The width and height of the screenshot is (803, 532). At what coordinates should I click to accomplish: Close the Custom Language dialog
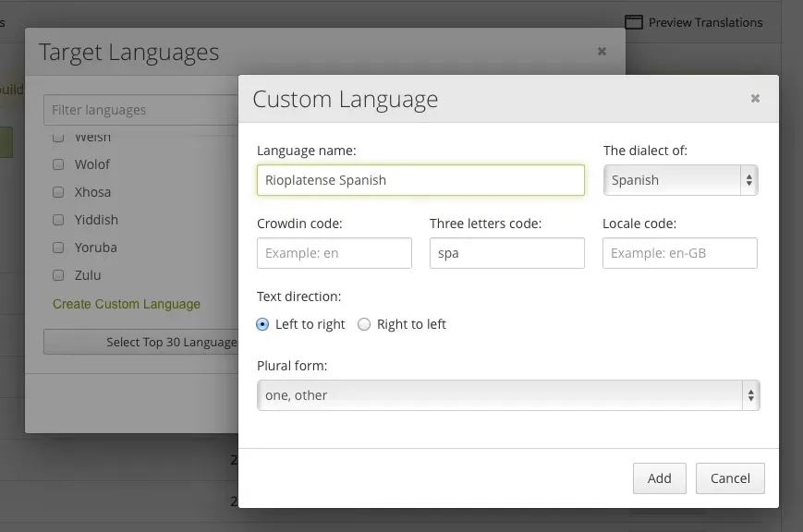click(x=755, y=98)
